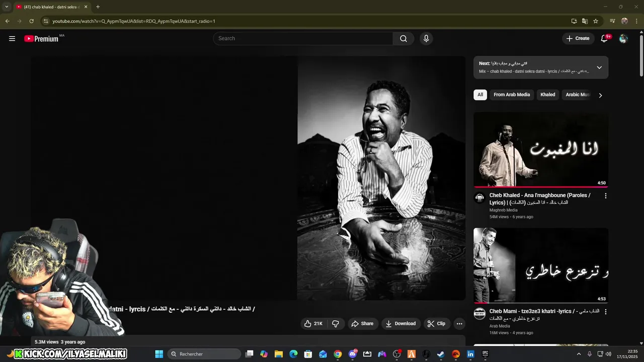
Task: Select the Khaled filter chip
Action: (x=548, y=95)
